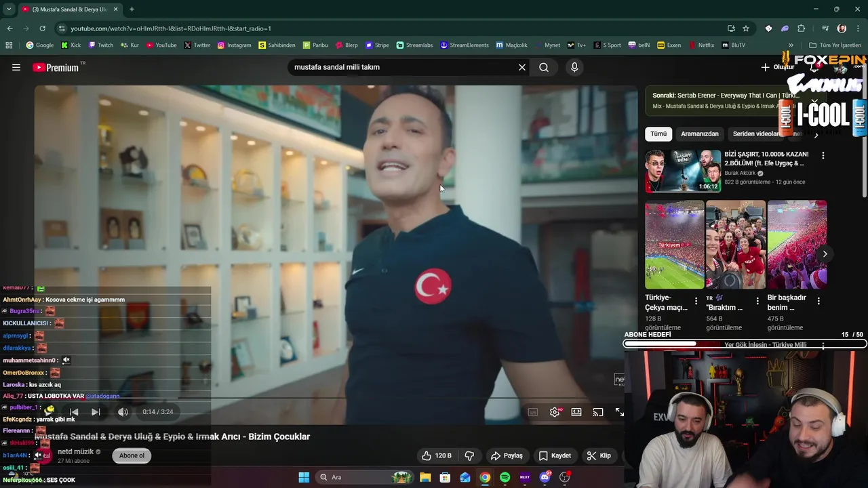Share the video with Paylaş

507,455
